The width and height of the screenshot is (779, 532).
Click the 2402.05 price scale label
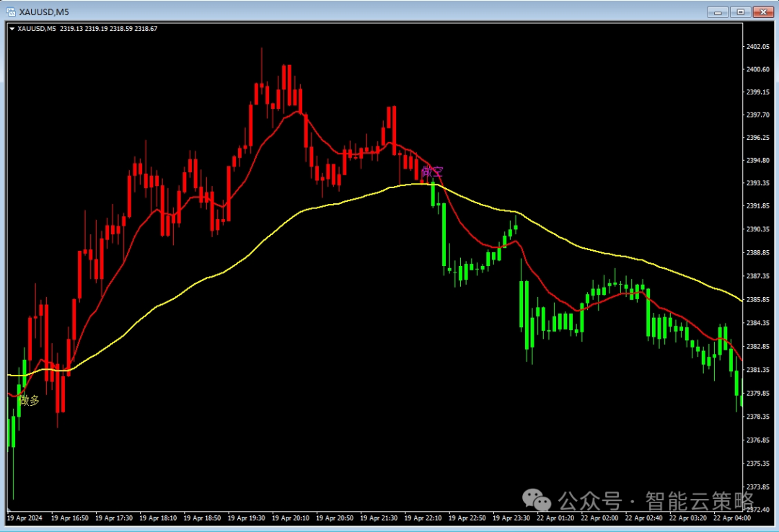coord(757,46)
